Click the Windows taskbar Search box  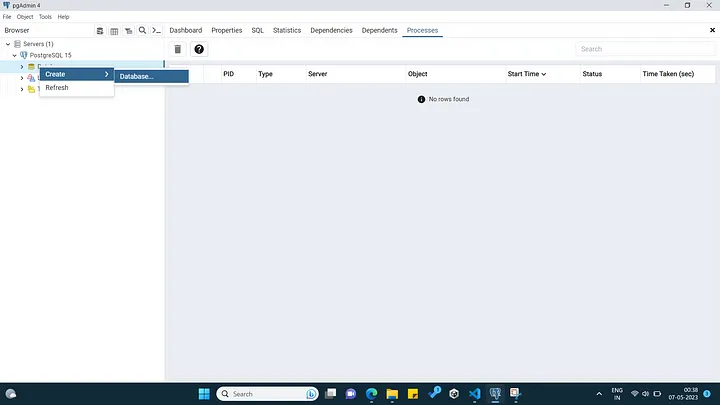point(267,394)
